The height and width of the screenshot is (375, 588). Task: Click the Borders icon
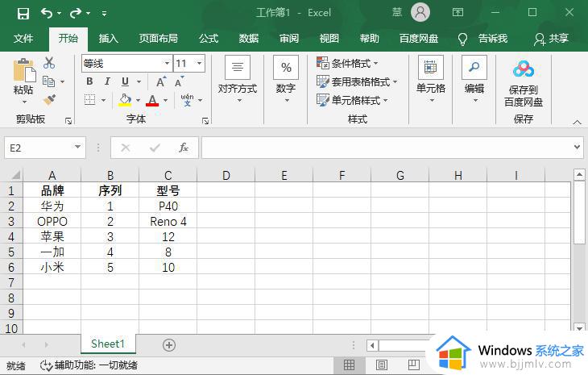point(89,99)
